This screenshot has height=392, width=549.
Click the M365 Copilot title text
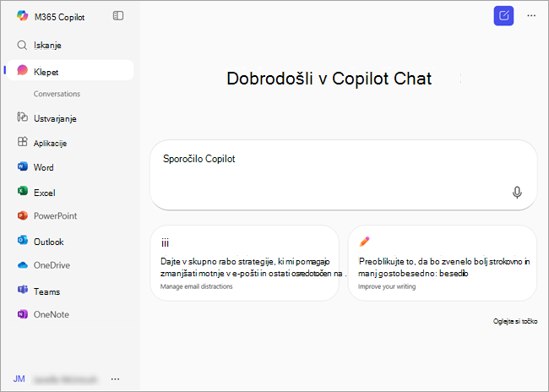point(59,17)
